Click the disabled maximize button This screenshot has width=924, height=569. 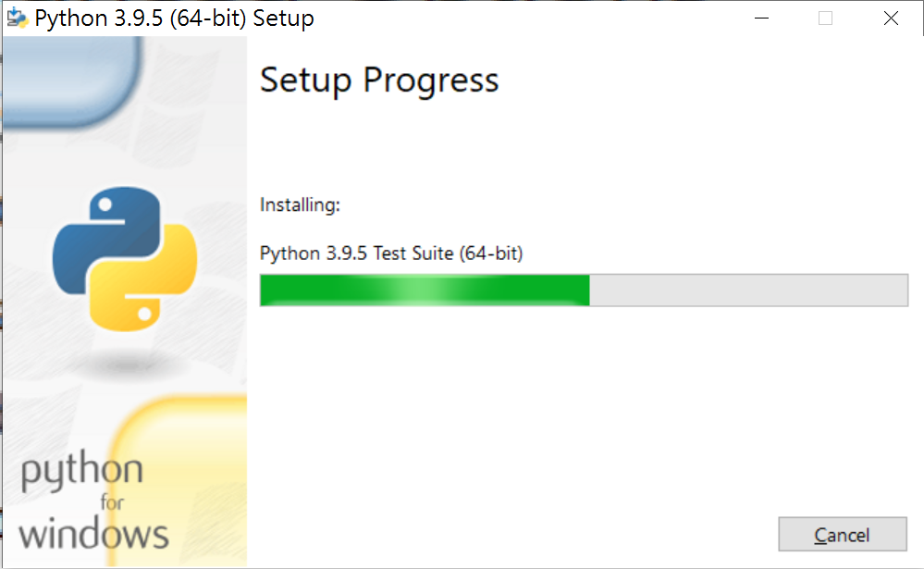coord(826,19)
